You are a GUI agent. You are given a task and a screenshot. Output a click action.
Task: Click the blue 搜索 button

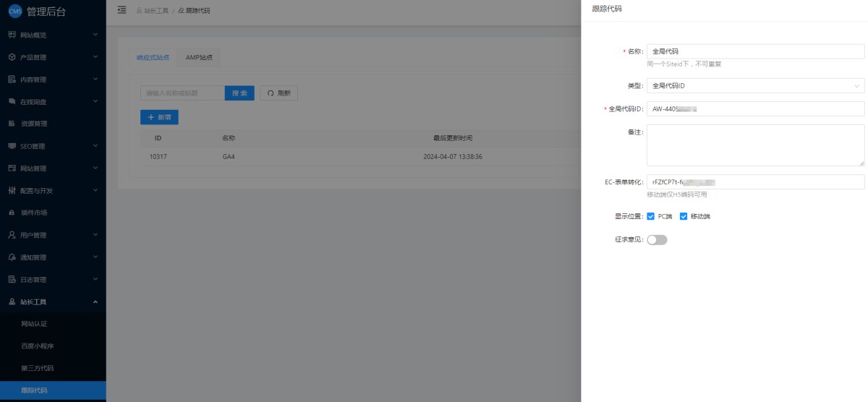click(239, 93)
